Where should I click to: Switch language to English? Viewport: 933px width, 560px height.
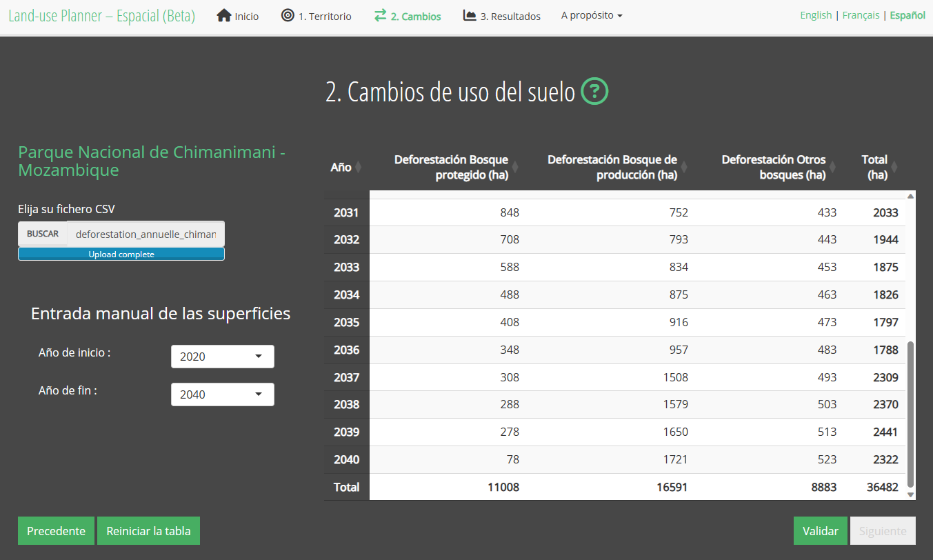point(816,15)
